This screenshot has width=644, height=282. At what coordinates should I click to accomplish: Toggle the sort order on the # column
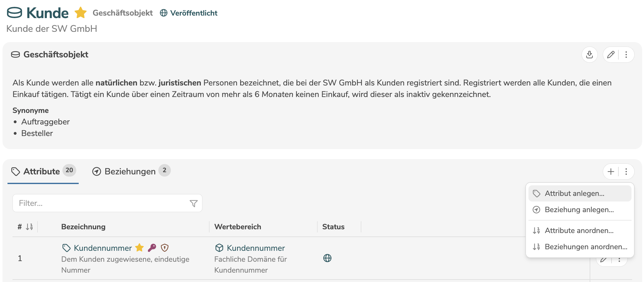pos(29,227)
